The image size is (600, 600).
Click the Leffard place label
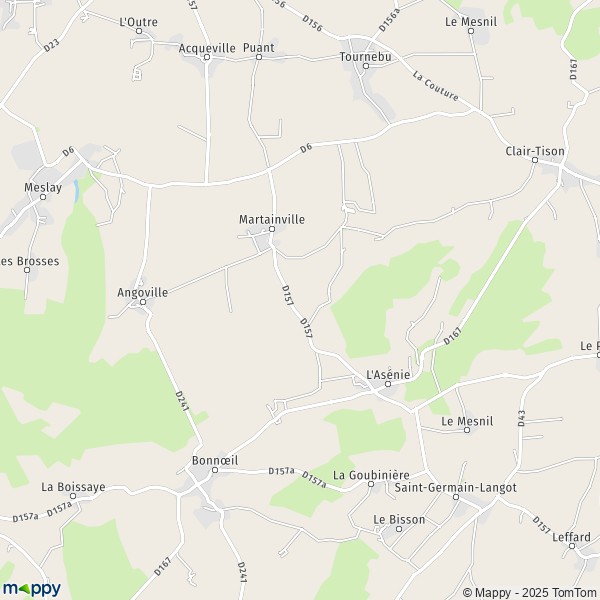[571, 537]
